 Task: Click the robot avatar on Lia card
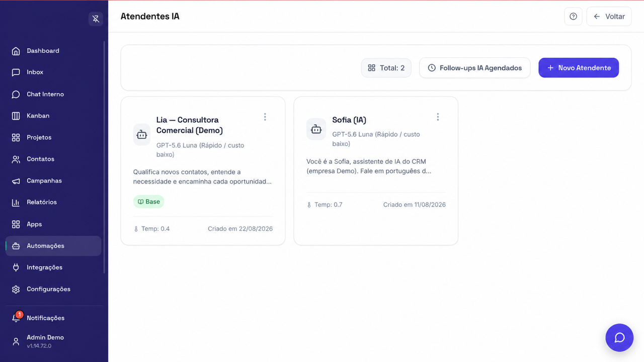tap(142, 135)
